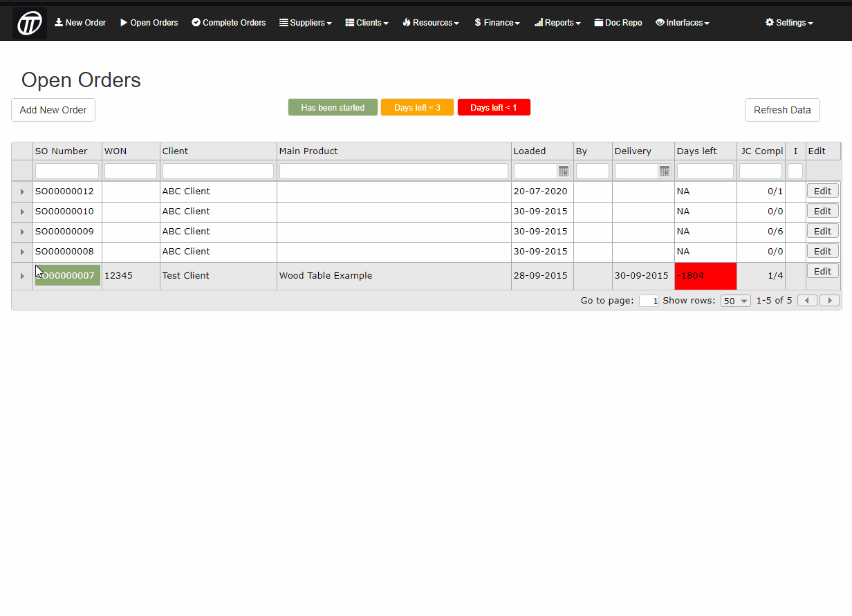Go to previous page arrow in pager

807,301
